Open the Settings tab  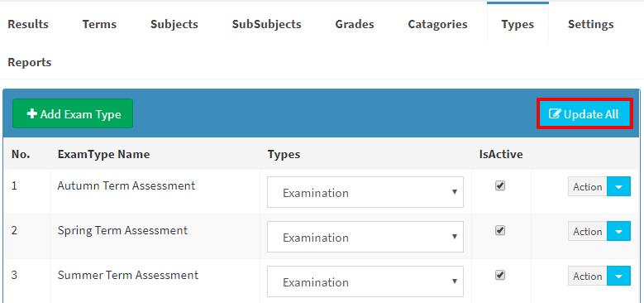[x=590, y=24]
